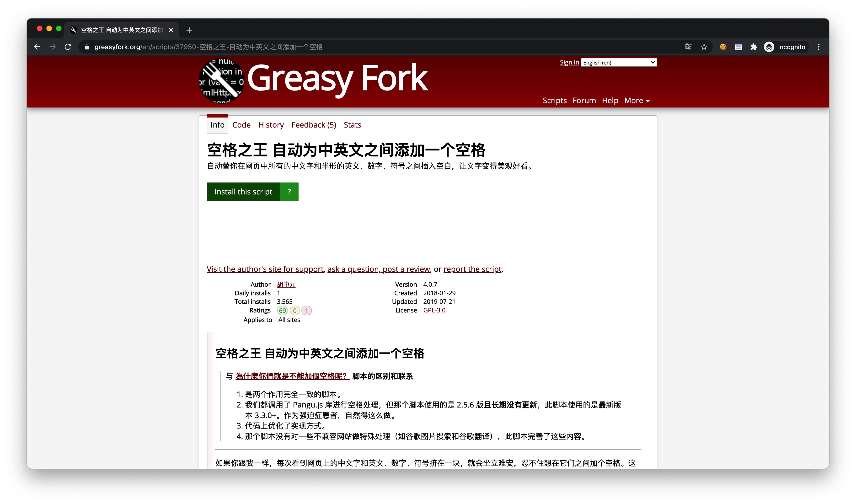Viewport: 856px width, 504px height.
Task: Click the 69 good ratings badge
Action: (x=282, y=311)
